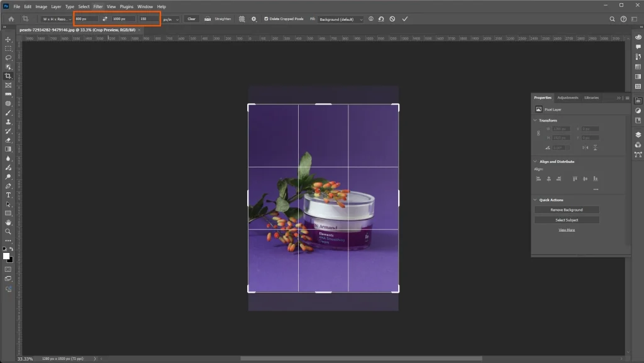Select the Object Selection tool
The width and height of the screenshot is (644, 363).
click(x=8, y=67)
